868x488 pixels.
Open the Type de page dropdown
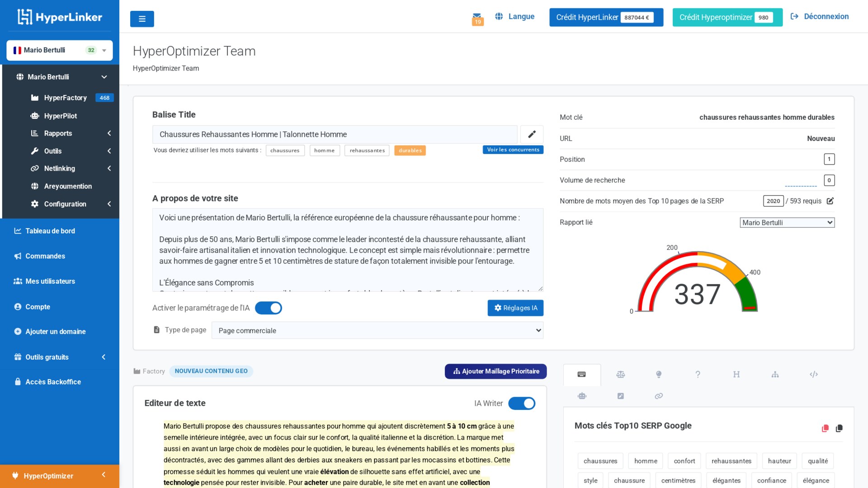point(377,330)
